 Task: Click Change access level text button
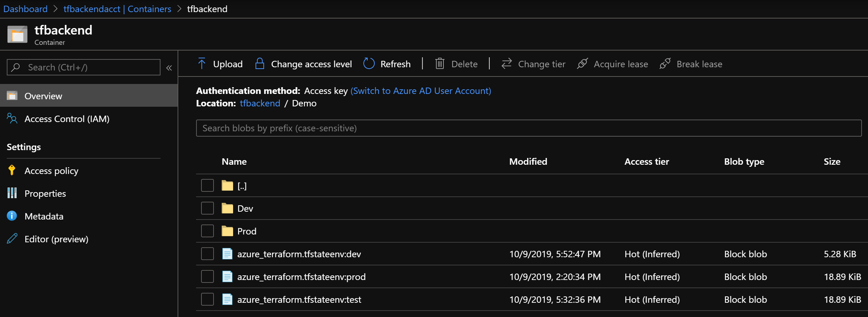[x=311, y=64]
